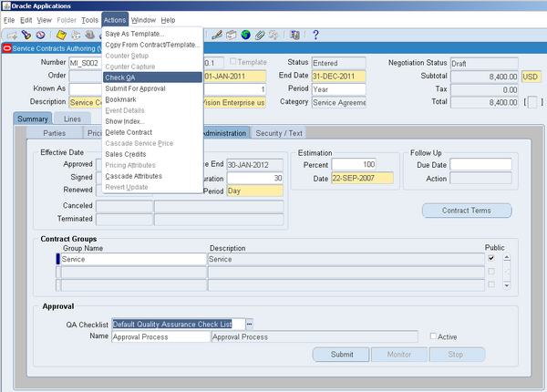
Task: Click the red Oracle icon on Service Contracts window
Action: pyautogui.click(x=7, y=48)
